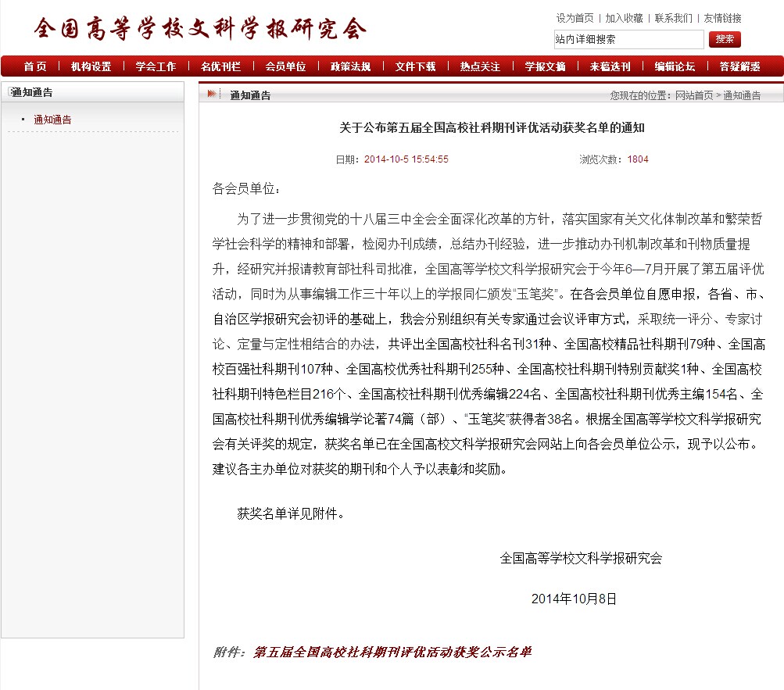Select 来稿选刊 in the navigation bar

610,66
